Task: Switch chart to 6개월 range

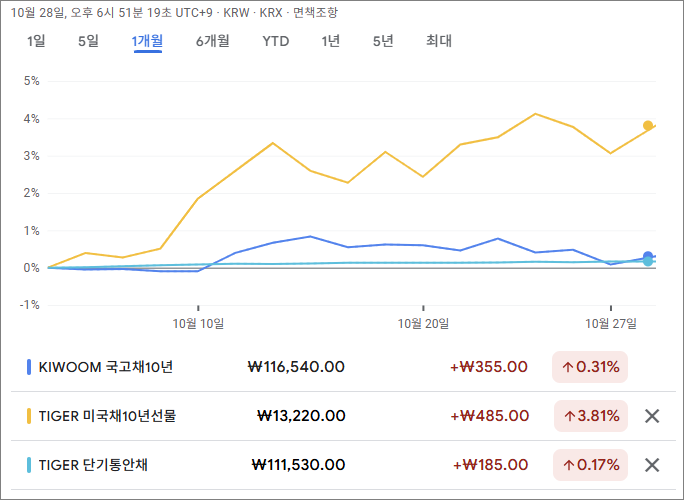Action: [x=212, y=41]
